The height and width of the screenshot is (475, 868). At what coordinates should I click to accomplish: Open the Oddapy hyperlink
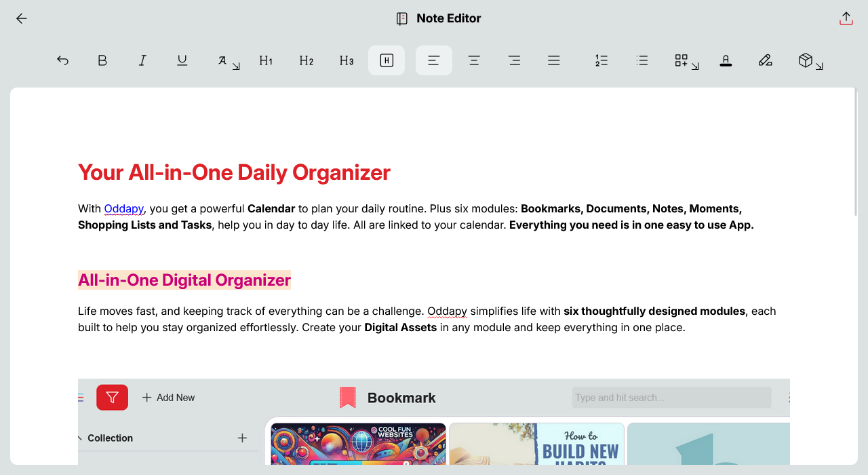pyautogui.click(x=123, y=208)
